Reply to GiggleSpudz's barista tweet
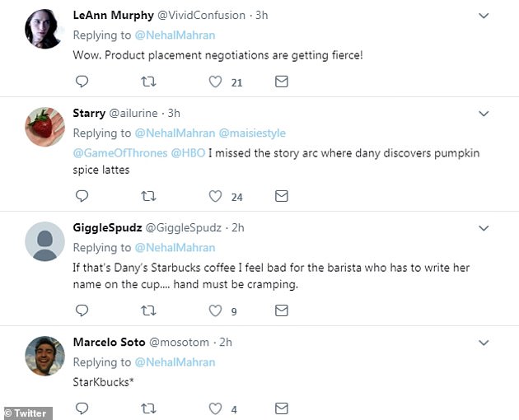The width and height of the screenshot is (519, 420). tap(82, 310)
